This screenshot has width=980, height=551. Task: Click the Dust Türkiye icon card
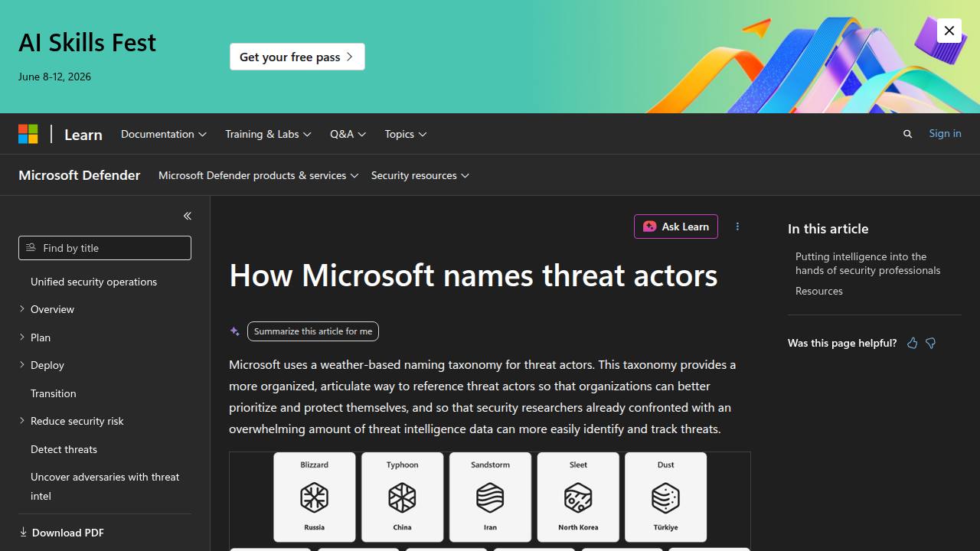665,497
